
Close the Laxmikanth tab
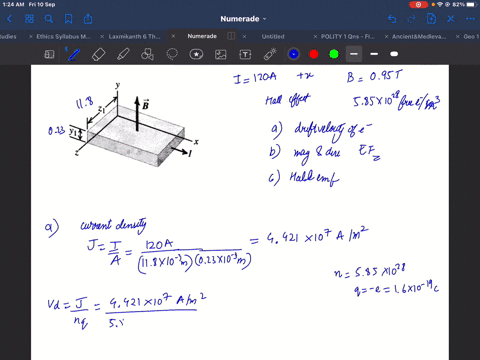point(102,36)
